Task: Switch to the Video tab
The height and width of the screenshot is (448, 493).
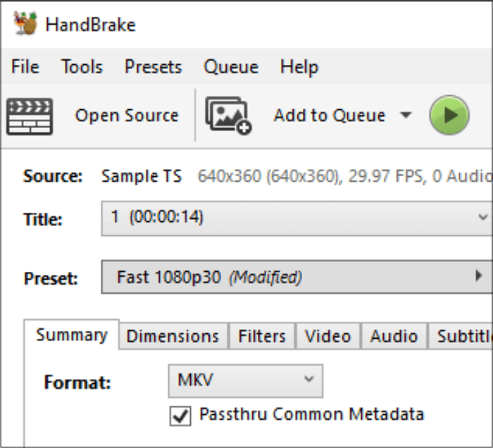Action: [327, 337]
